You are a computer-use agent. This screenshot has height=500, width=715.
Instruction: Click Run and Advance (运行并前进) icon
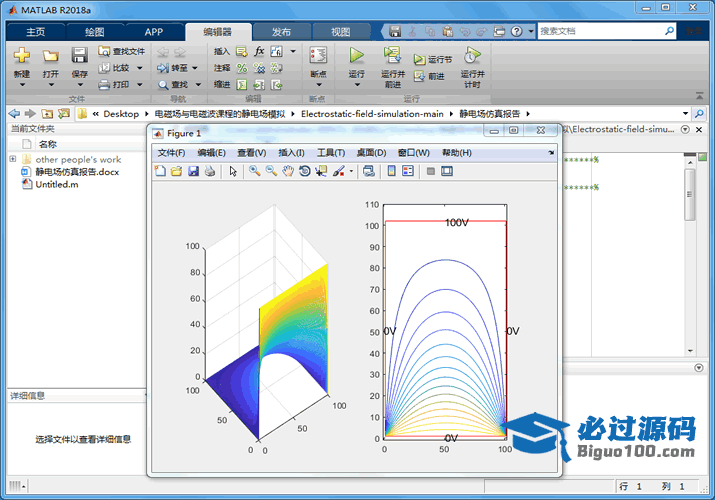coord(392,55)
